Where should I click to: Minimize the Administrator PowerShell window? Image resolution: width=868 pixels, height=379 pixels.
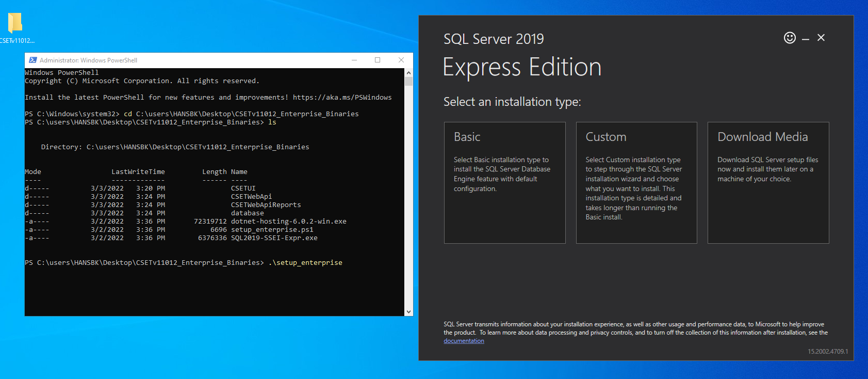(x=354, y=60)
